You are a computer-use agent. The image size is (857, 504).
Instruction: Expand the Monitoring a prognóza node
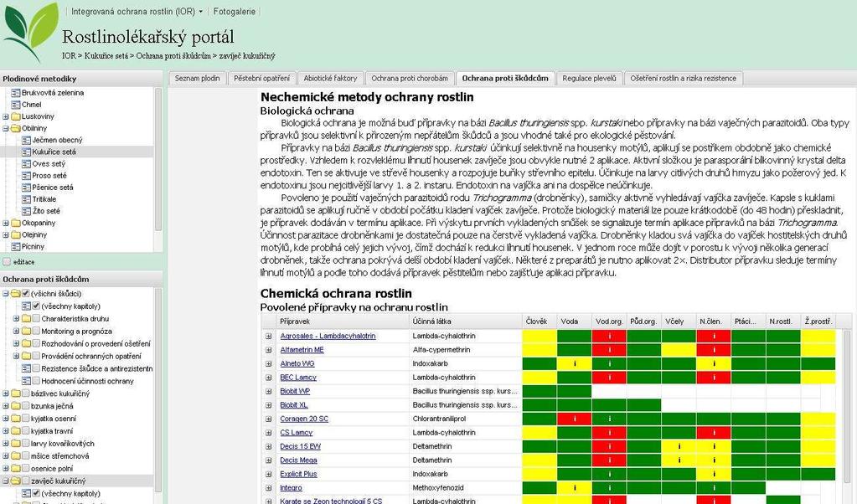point(16,332)
